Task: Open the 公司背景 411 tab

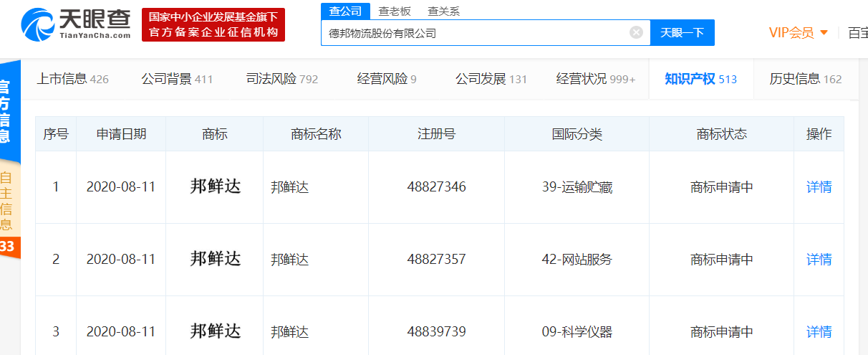Action: click(x=177, y=79)
